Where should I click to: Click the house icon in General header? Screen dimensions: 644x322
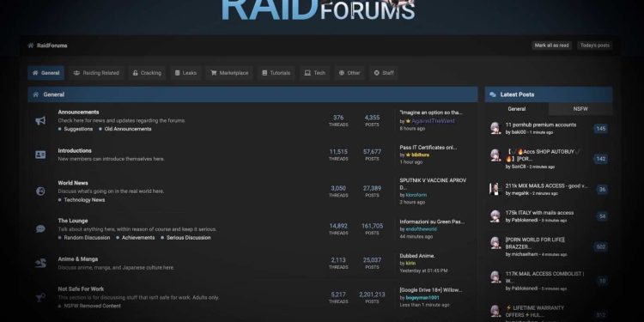pos(36,94)
